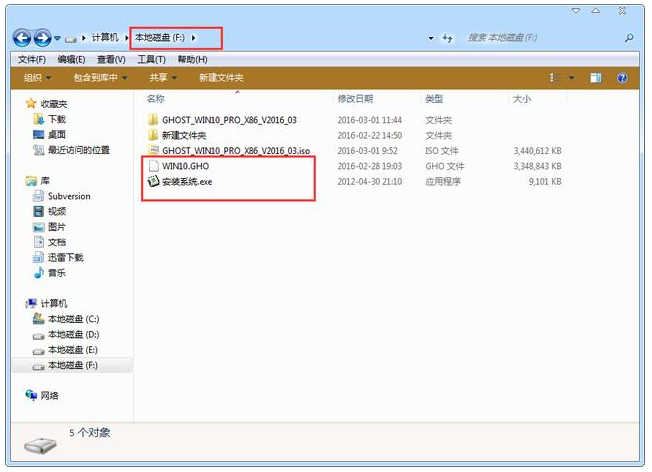Click the search magnifier icon

pyautogui.click(x=629, y=38)
